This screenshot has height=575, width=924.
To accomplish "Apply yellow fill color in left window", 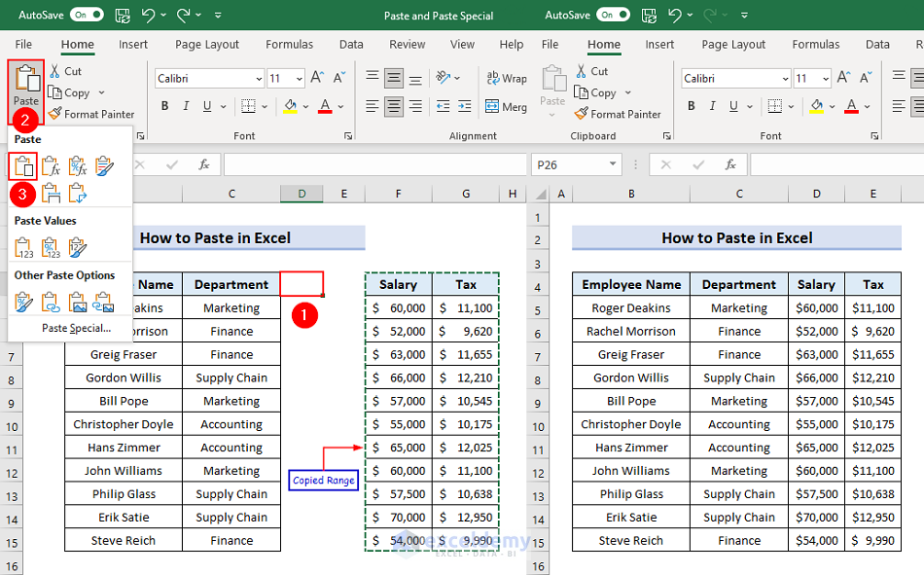I will pyautogui.click(x=290, y=106).
